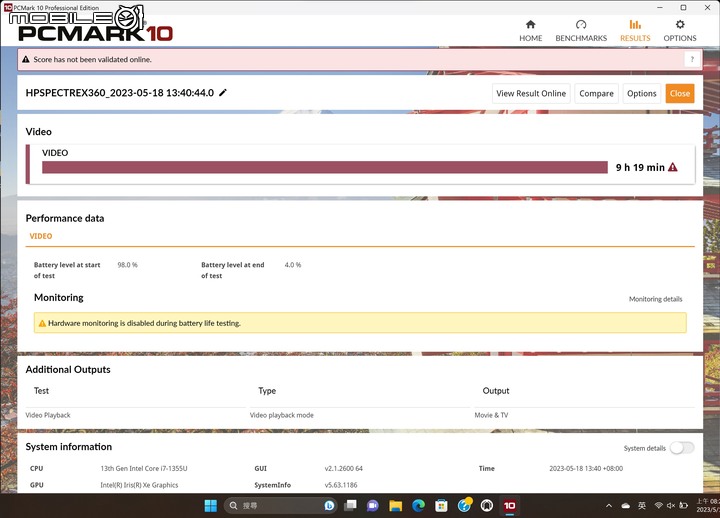
Task: Click CPU value '13th Gen Intel Core i7-1355U'
Action: click(x=144, y=468)
